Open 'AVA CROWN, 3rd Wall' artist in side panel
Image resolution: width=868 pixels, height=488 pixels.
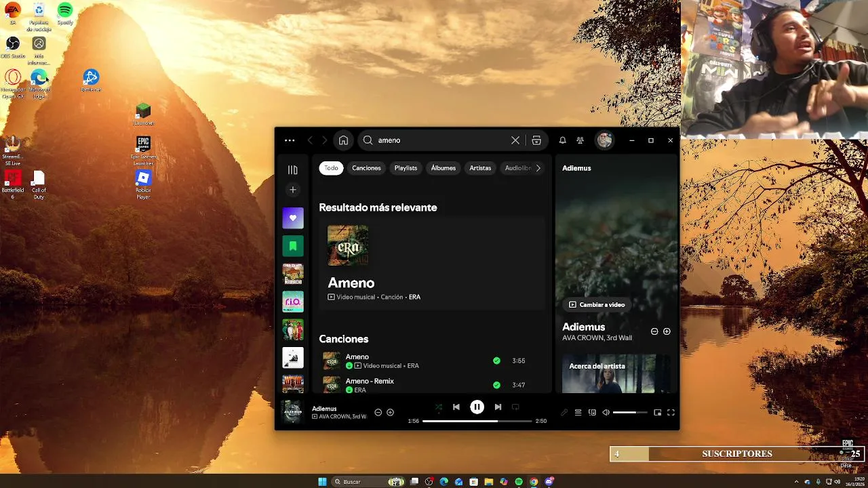coord(597,338)
